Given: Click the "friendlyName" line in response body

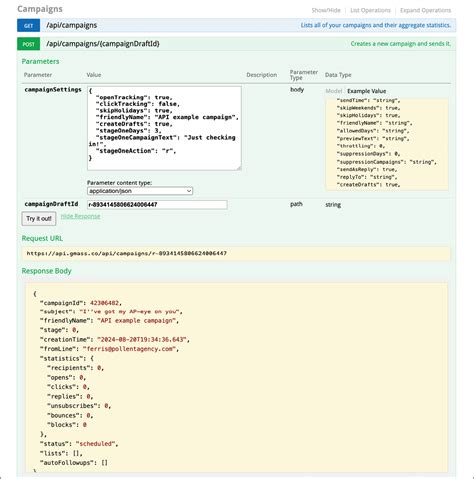Looking at the screenshot, I should [110, 321].
